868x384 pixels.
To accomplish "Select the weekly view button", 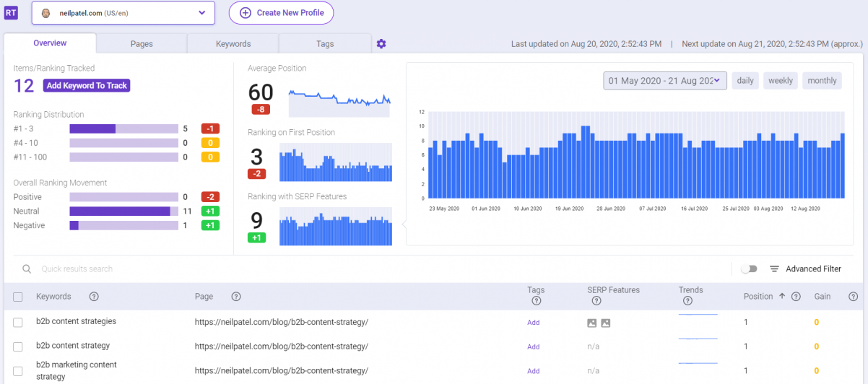I will click(781, 81).
